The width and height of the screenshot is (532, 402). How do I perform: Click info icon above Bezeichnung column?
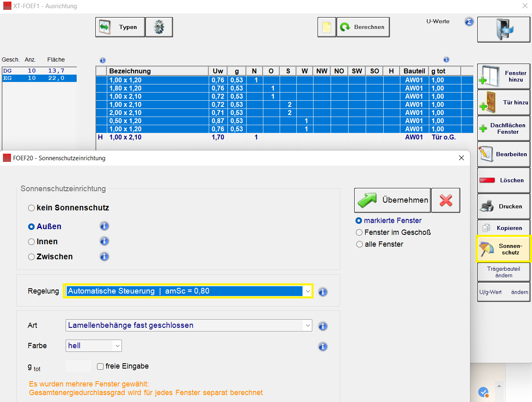103,60
